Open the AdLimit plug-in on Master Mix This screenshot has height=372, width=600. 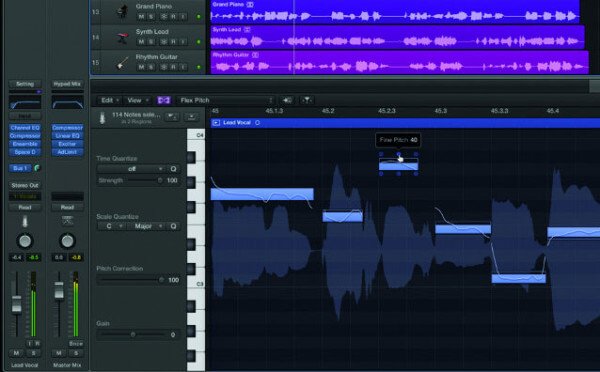[67, 152]
